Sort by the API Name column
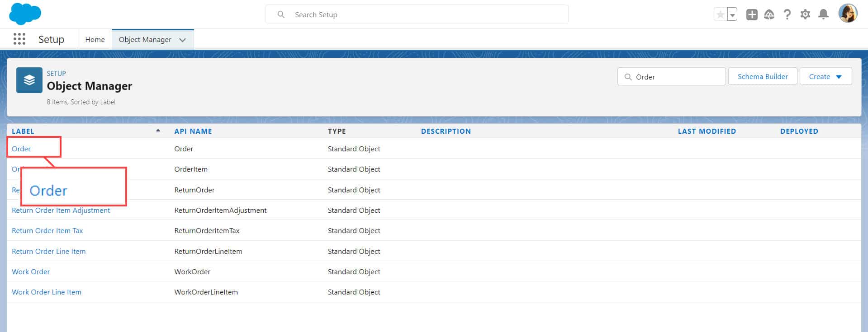This screenshot has width=868, height=332. (x=193, y=131)
